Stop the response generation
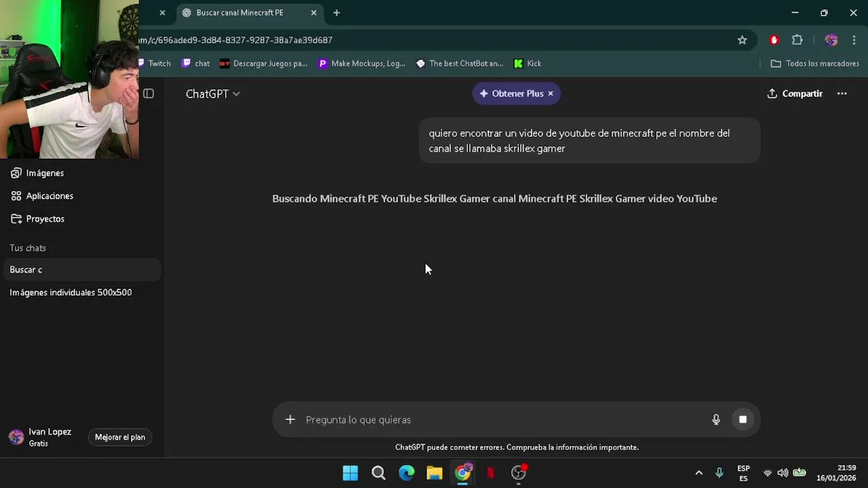 click(x=743, y=420)
